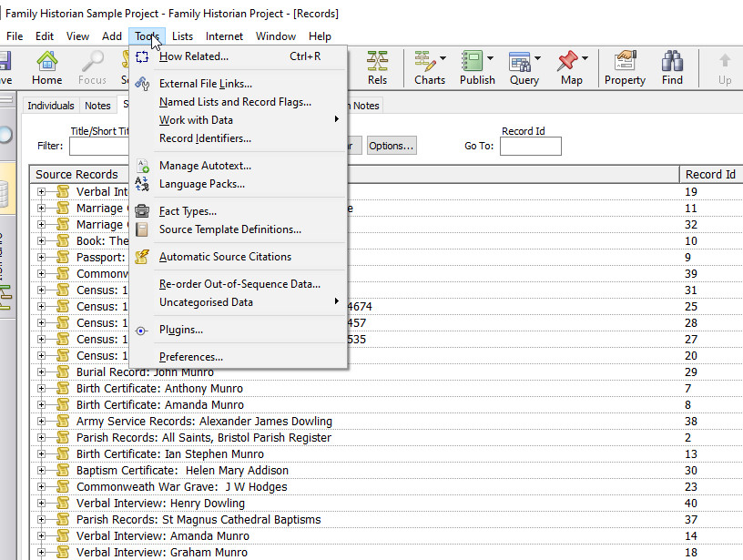Click Record Id value 38
Viewport: 743px width, 560px height.
tap(691, 422)
